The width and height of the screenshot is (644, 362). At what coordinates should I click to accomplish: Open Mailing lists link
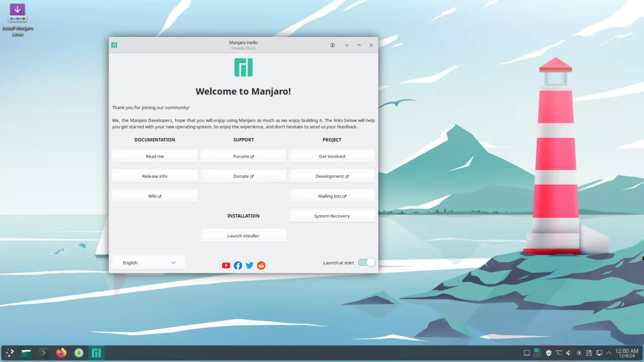(x=332, y=196)
